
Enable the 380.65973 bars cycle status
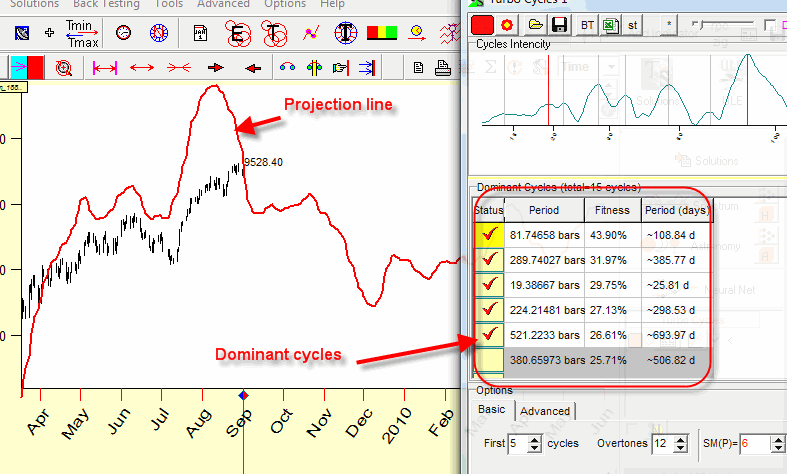point(489,359)
